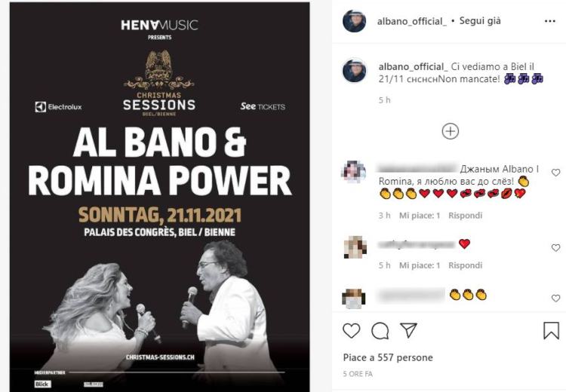Open first commenter's blurred avatar

tap(353, 171)
